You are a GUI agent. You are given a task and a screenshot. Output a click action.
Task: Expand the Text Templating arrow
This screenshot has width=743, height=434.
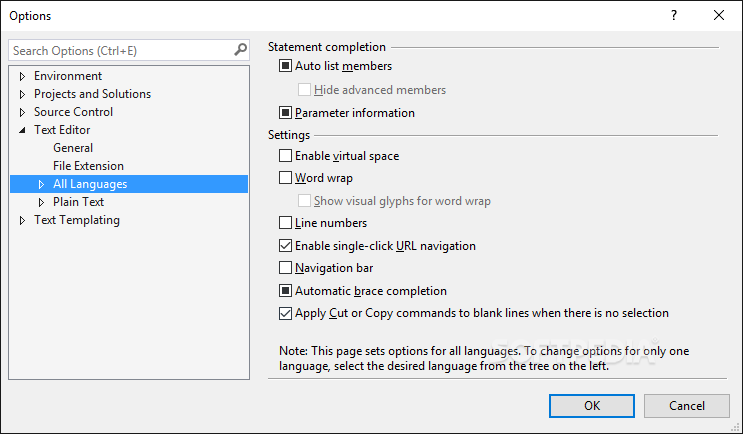[22, 220]
